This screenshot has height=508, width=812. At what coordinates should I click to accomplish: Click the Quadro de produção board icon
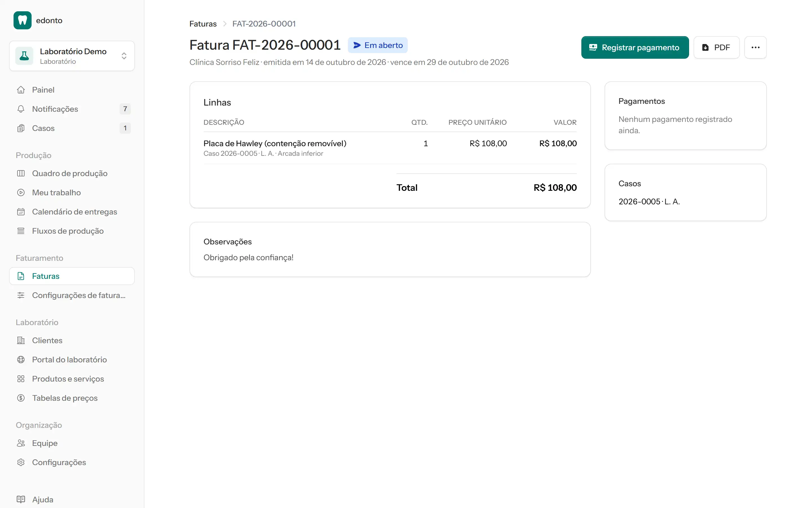click(21, 173)
